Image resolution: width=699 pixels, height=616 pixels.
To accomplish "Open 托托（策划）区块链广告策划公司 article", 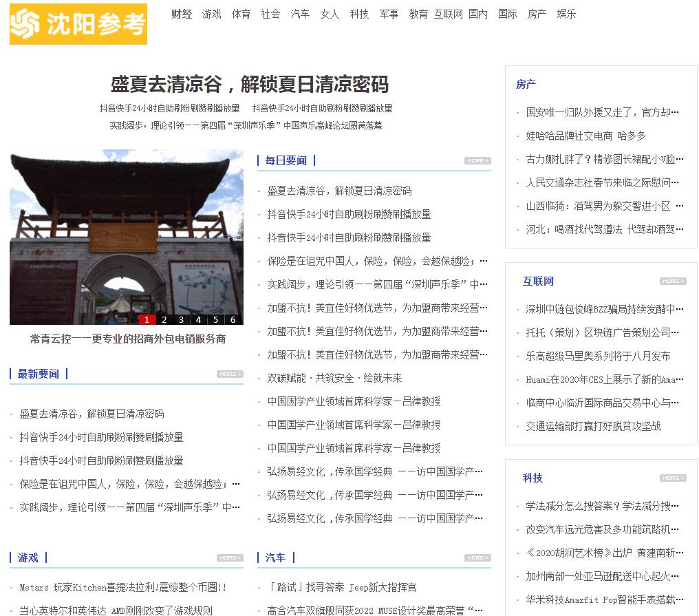I will pyautogui.click(x=602, y=332).
